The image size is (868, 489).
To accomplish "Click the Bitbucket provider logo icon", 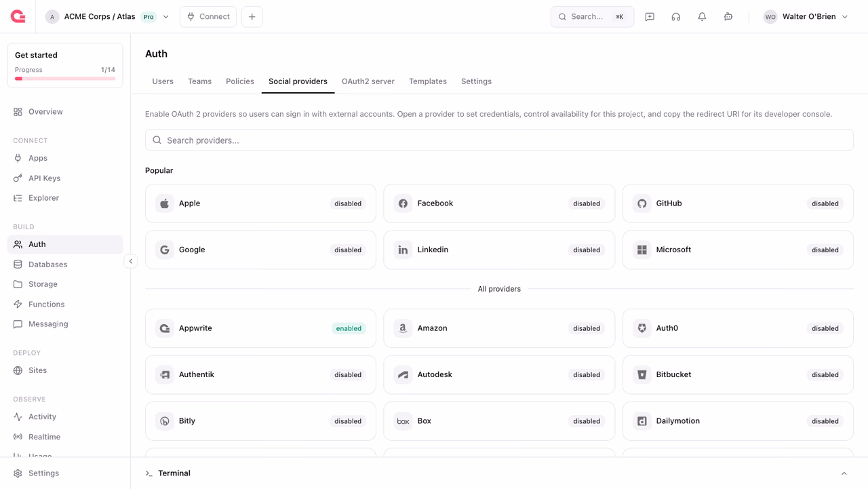I will pyautogui.click(x=642, y=374).
